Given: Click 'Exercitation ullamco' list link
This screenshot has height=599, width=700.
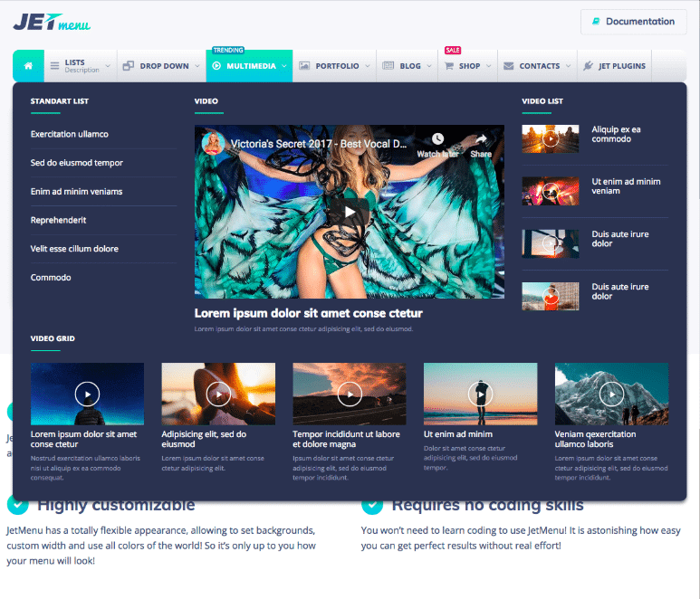Looking at the screenshot, I should [69, 134].
